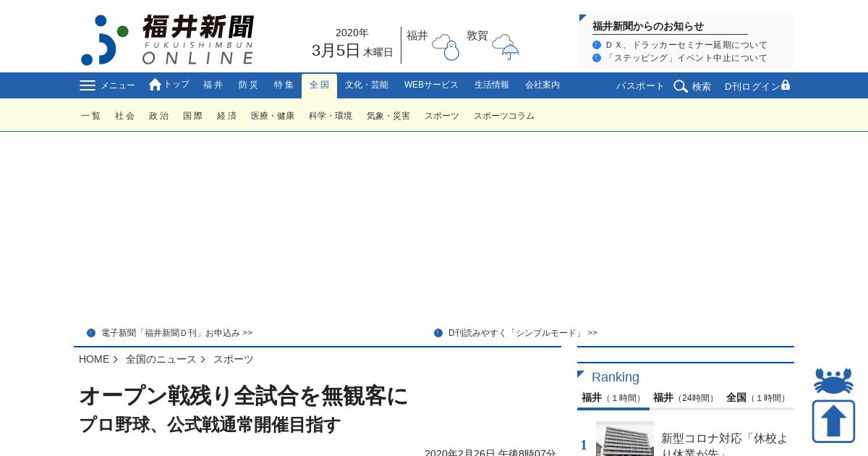Open the 経済 sub-category
Image resolution: width=868 pixels, height=456 pixels.
click(x=227, y=116)
